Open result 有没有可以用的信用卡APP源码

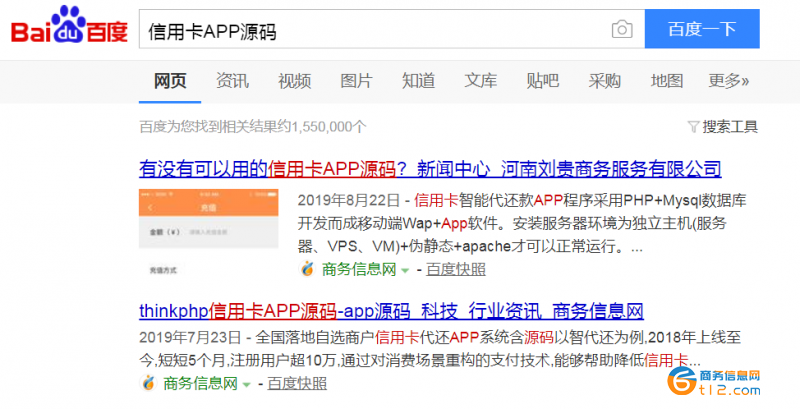pos(430,169)
